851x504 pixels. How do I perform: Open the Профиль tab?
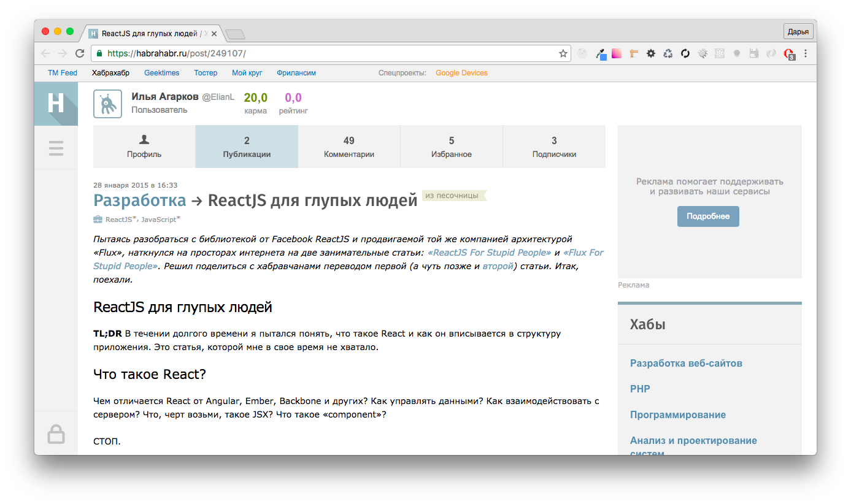tap(144, 147)
